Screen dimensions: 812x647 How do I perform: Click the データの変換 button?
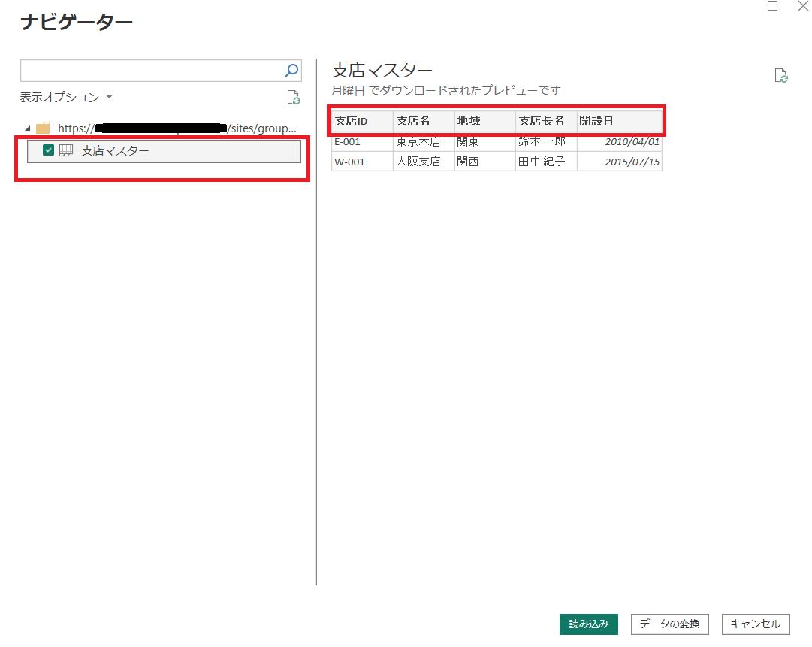pos(669,624)
